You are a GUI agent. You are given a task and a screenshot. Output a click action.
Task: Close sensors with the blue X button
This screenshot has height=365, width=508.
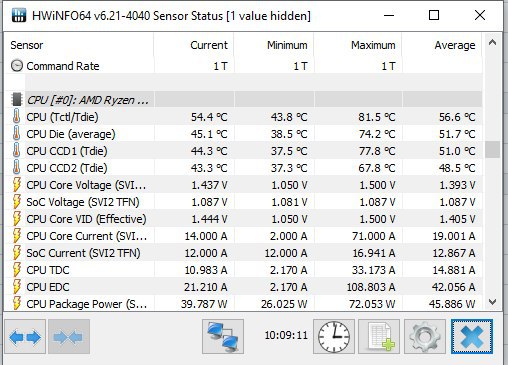click(472, 337)
